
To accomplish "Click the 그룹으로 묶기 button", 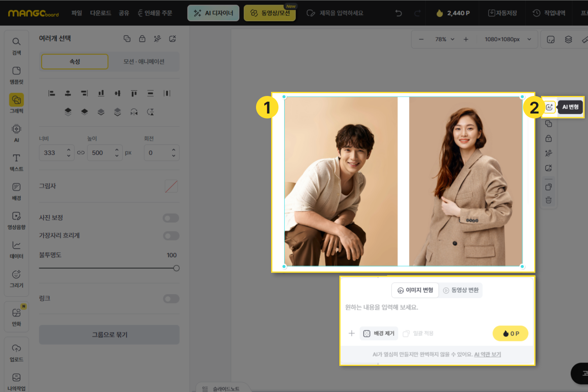I will (x=109, y=335).
